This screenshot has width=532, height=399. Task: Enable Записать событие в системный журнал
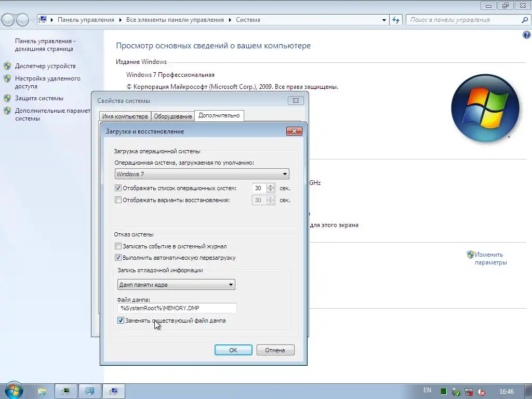pyautogui.click(x=118, y=246)
